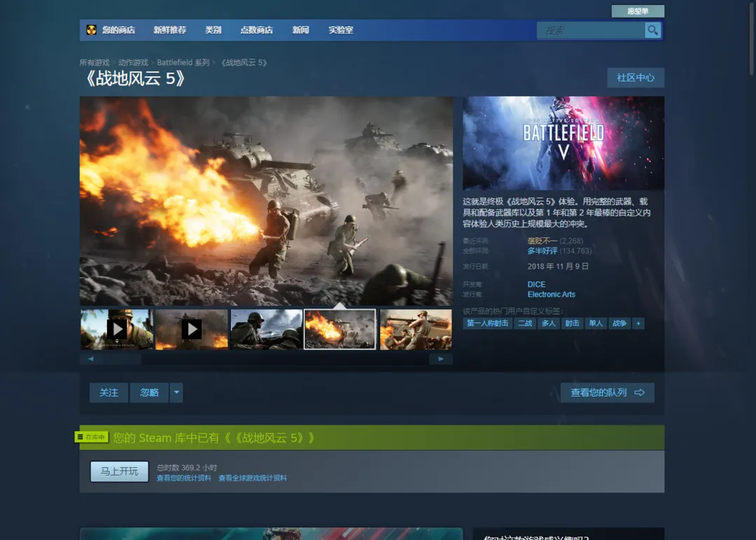Click the avatar icon beside 您的商店

(92, 30)
